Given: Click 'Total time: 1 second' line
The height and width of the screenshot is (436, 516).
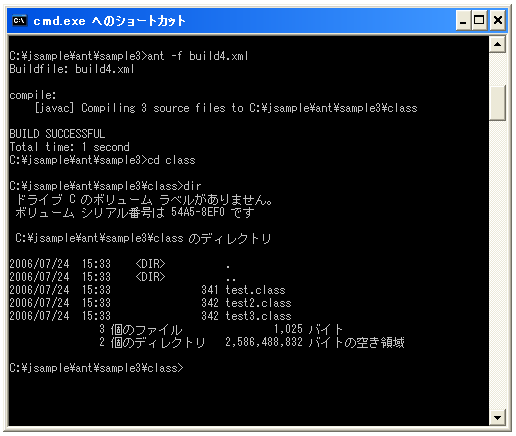Looking at the screenshot, I should click(x=69, y=147).
